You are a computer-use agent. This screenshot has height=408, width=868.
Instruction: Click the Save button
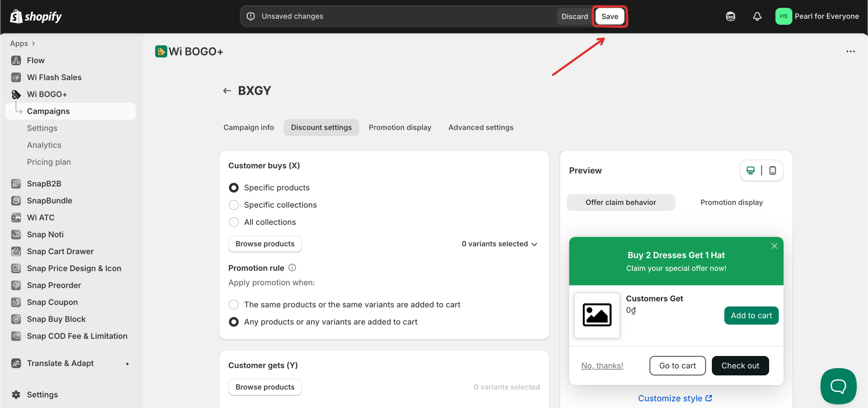point(609,16)
